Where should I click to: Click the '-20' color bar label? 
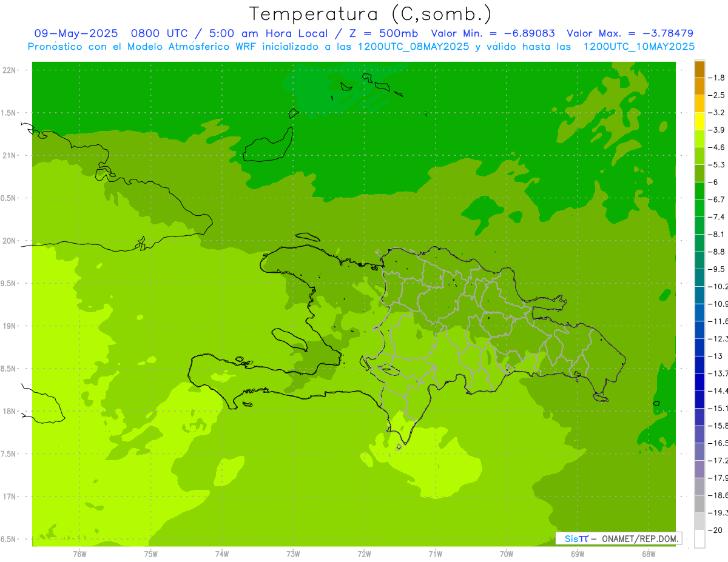716,530
